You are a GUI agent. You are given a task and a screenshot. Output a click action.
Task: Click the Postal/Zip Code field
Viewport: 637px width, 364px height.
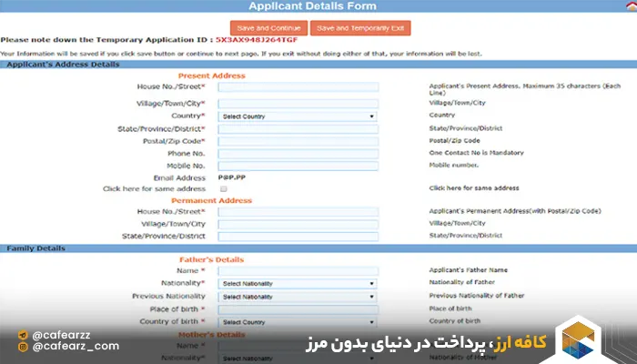pos(298,141)
